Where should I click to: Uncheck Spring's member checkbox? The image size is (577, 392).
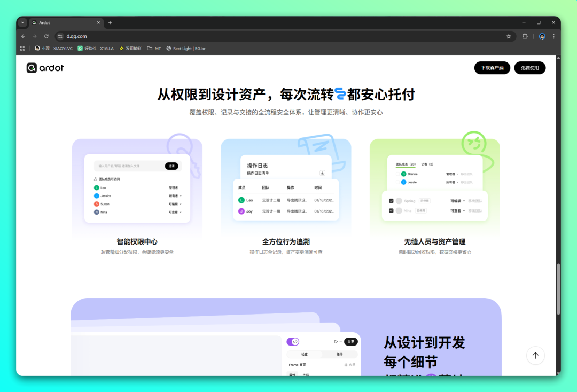pyautogui.click(x=391, y=201)
